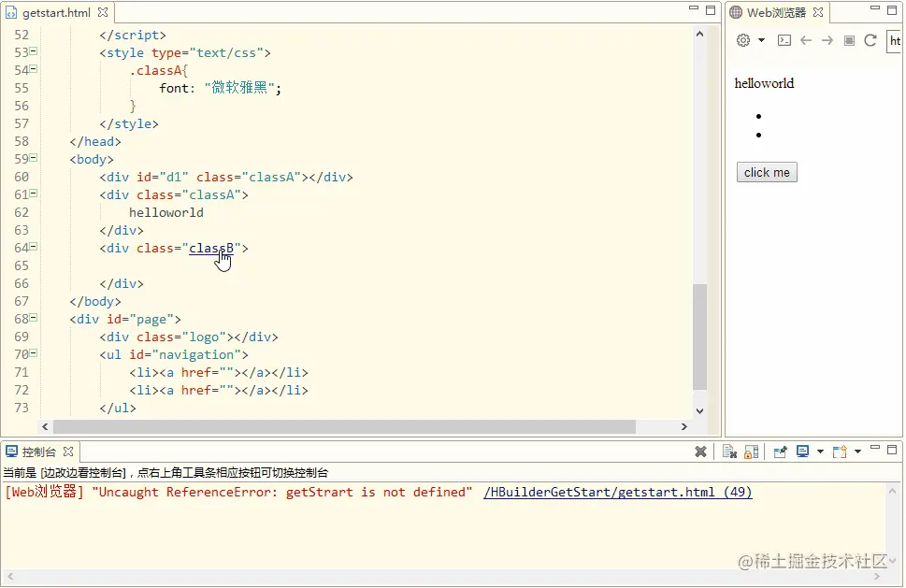This screenshot has width=906, height=588.
Task: Click editor scroll down arrow
Action: pyautogui.click(x=699, y=411)
